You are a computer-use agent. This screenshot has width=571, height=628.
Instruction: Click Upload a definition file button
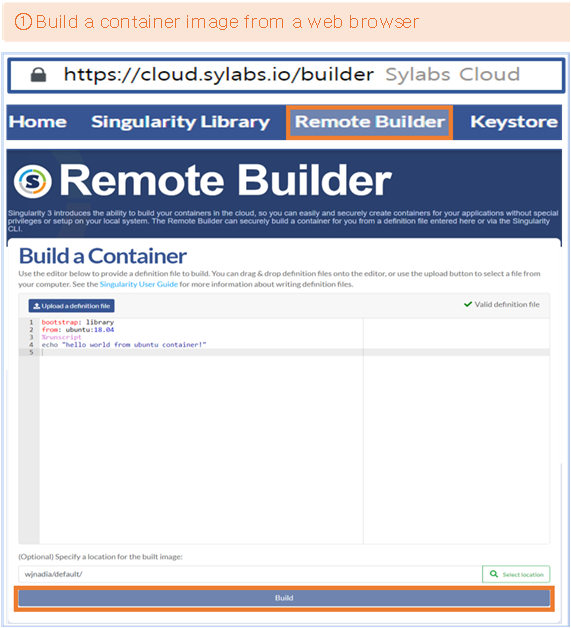click(x=71, y=306)
